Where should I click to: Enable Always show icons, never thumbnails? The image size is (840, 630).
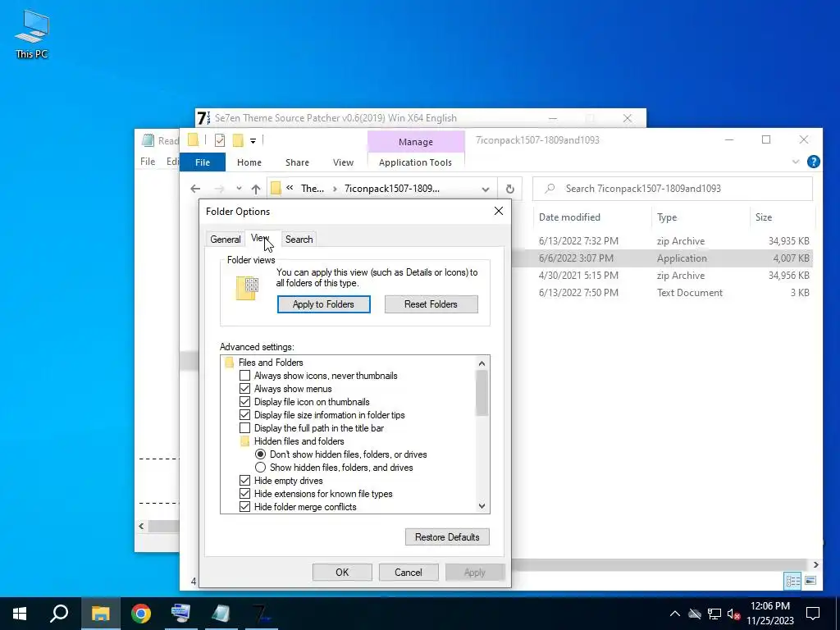click(244, 376)
